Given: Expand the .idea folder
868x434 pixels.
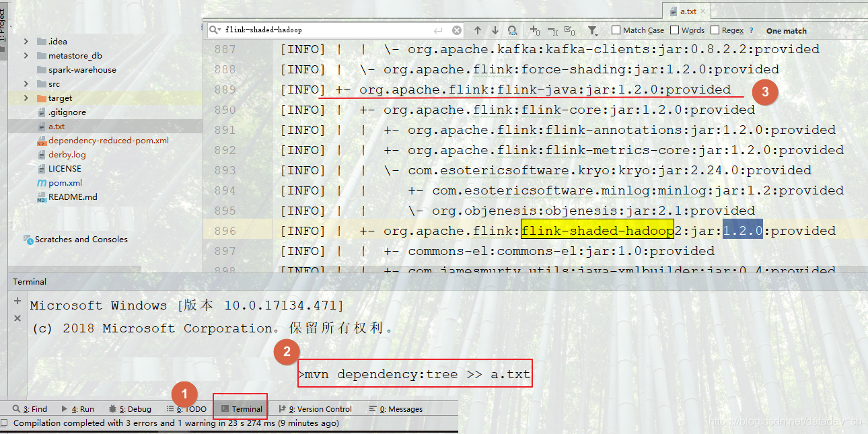Looking at the screenshot, I should pos(26,41).
